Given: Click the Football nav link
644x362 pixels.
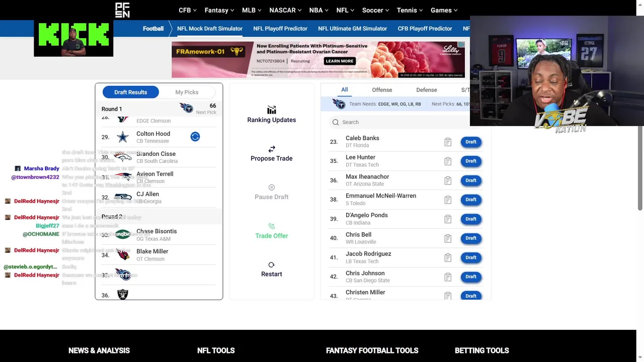Looking at the screenshot, I should [x=153, y=29].
